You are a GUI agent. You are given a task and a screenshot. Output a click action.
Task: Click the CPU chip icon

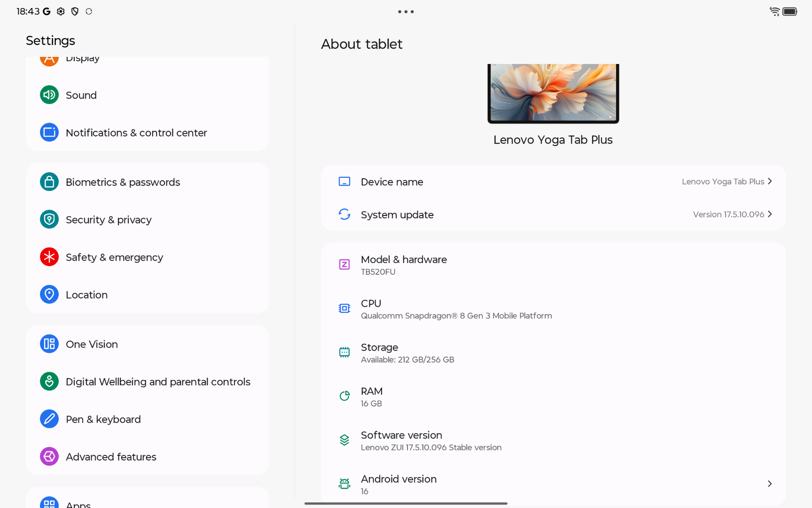point(344,308)
